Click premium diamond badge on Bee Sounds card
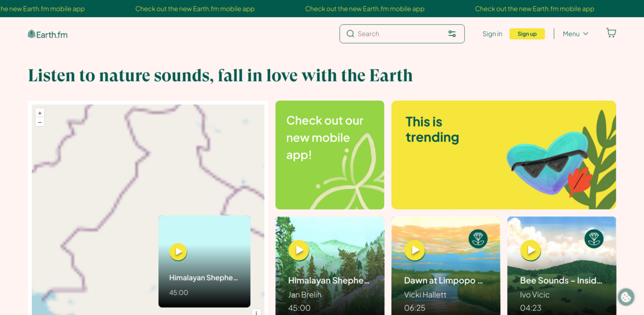Image resolution: width=644 pixels, height=315 pixels. click(594, 239)
